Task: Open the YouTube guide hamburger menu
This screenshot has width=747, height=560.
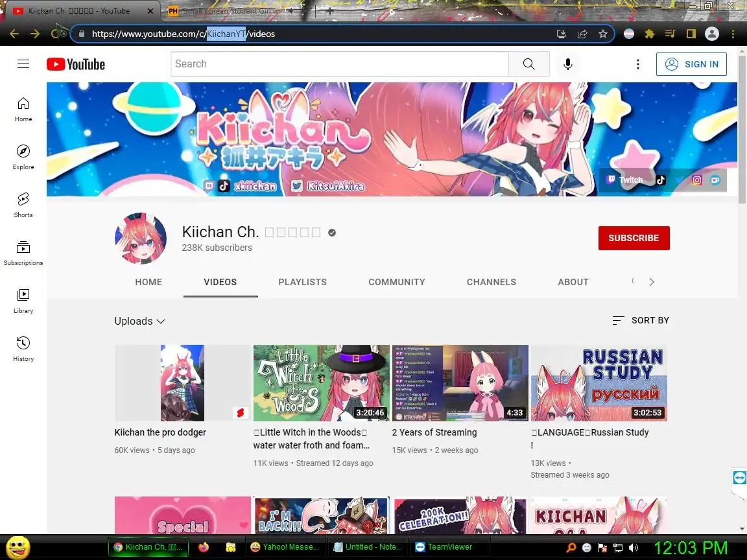Action: (23, 64)
